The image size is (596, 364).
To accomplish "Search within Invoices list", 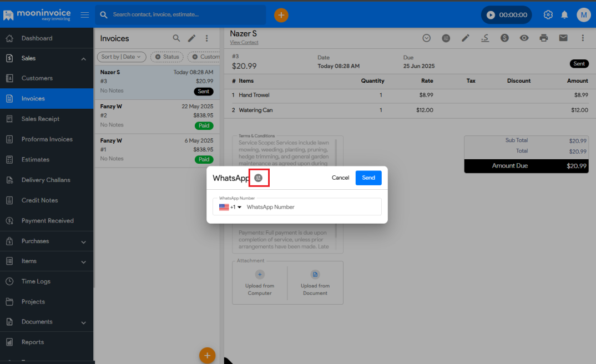I will pos(176,38).
